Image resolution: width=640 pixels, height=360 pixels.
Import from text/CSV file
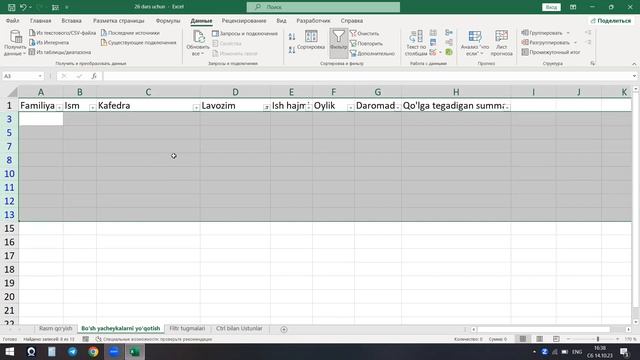pos(62,33)
